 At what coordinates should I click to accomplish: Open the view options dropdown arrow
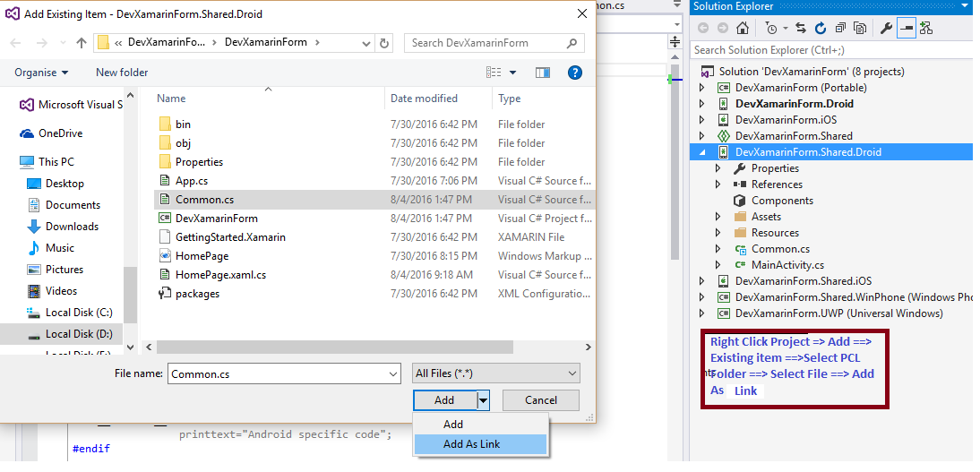point(512,73)
